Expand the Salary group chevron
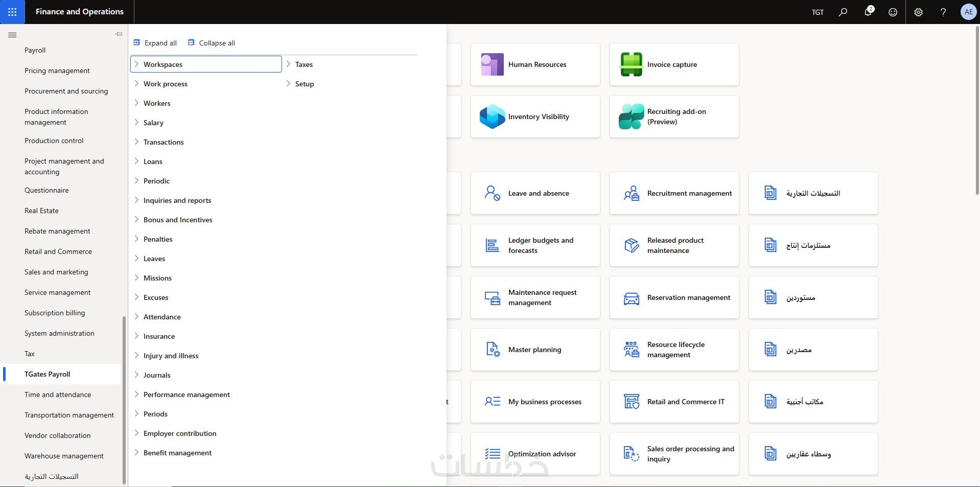Viewport: 980px width, 487px height. pos(136,122)
